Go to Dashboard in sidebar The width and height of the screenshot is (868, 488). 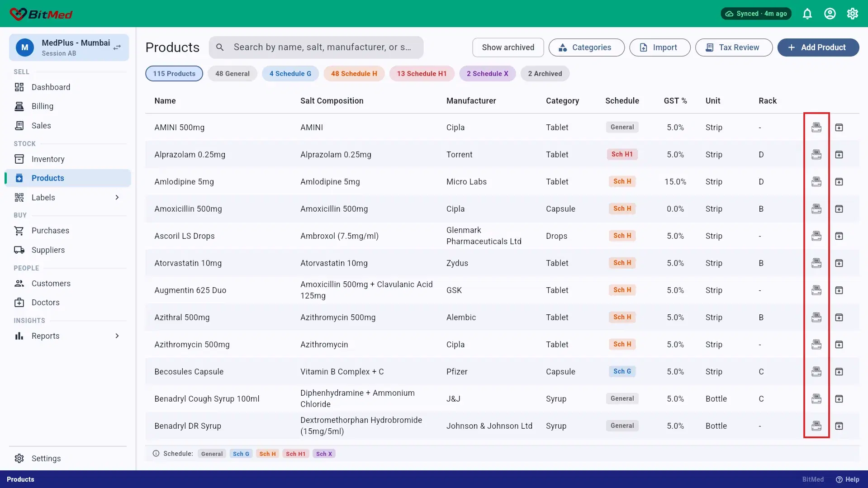pyautogui.click(x=68, y=87)
